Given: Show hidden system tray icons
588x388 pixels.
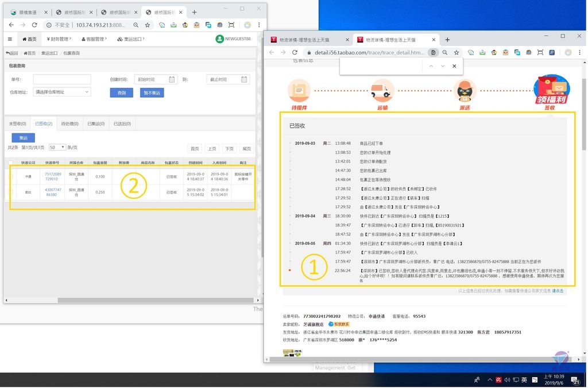Looking at the screenshot, I should [490, 380].
